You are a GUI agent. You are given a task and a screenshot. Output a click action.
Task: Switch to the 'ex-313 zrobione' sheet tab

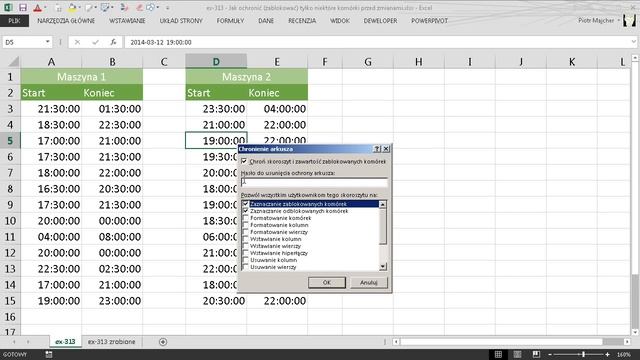(x=111, y=342)
